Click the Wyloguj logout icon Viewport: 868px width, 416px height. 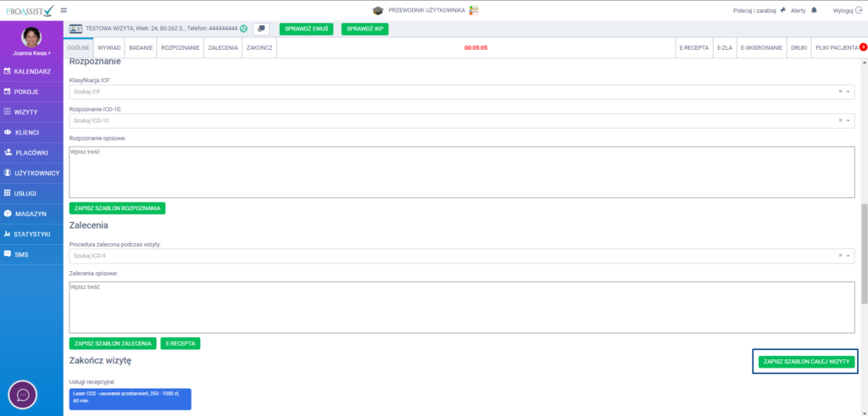coord(860,10)
